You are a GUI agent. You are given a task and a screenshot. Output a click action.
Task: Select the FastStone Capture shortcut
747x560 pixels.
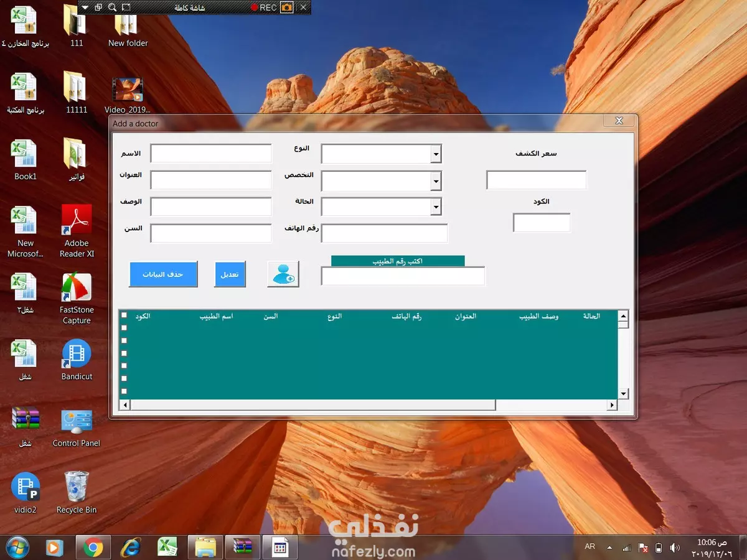click(x=77, y=299)
